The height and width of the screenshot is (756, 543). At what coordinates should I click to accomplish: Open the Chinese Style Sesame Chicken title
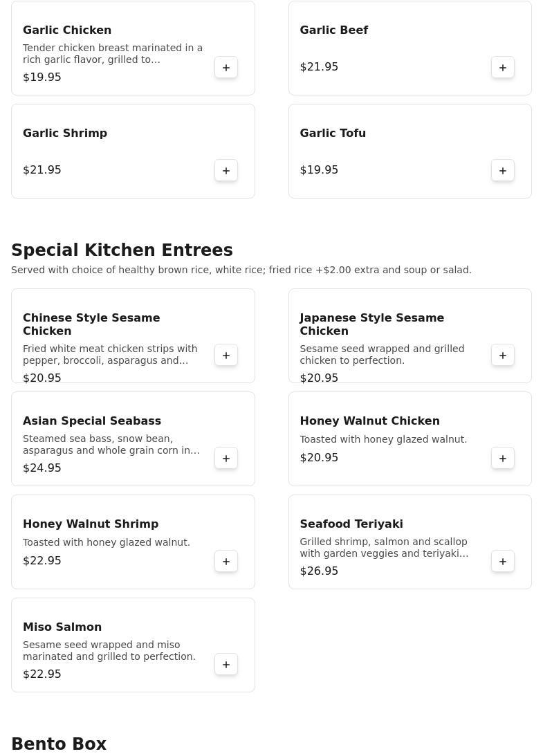click(x=91, y=324)
